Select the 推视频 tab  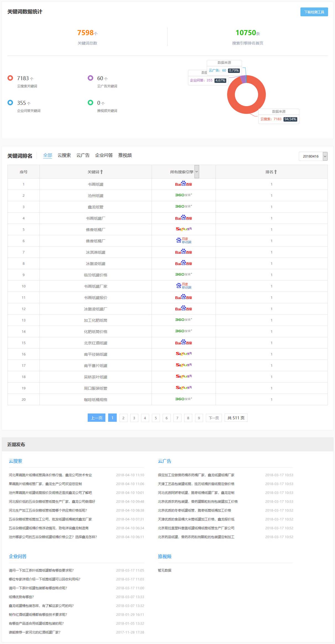(125, 155)
